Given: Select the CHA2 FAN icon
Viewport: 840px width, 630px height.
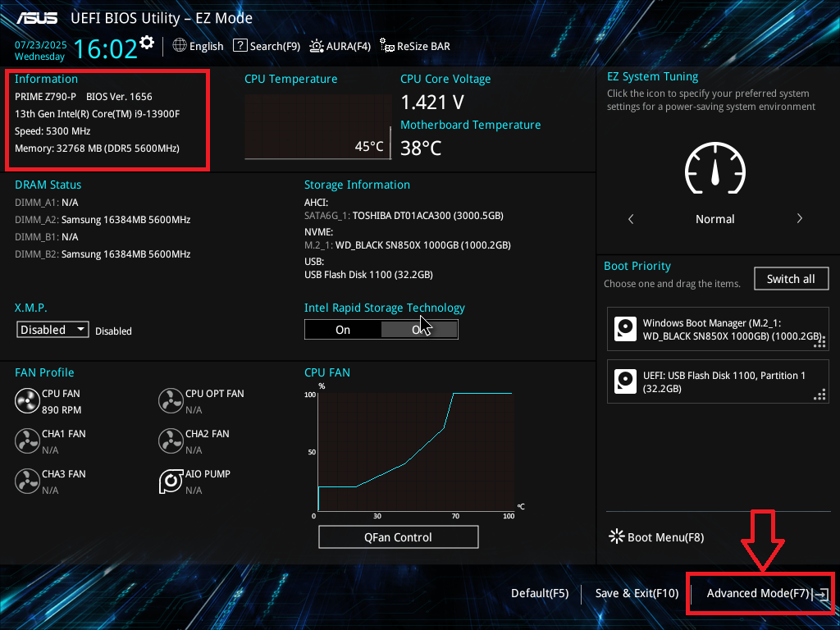Looking at the screenshot, I should [x=171, y=441].
